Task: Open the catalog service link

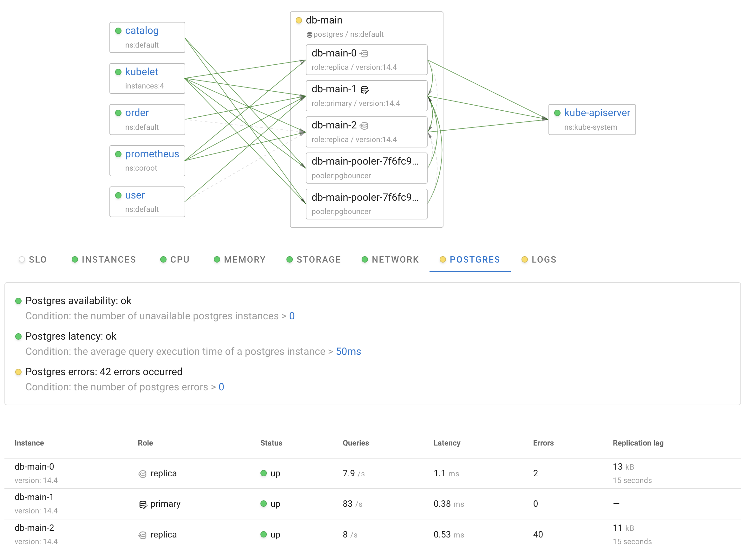Action: click(142, 30)
